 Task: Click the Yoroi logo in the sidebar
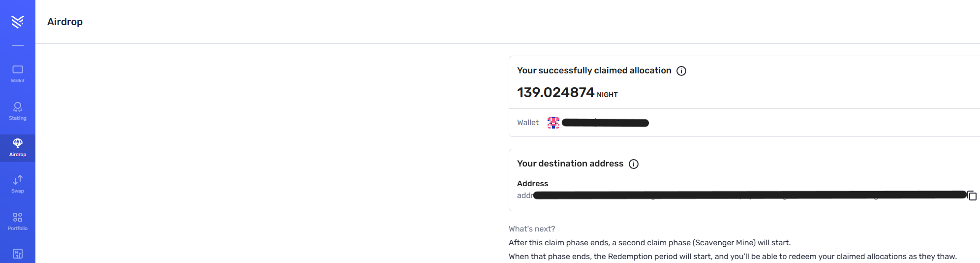pos(18,22)
